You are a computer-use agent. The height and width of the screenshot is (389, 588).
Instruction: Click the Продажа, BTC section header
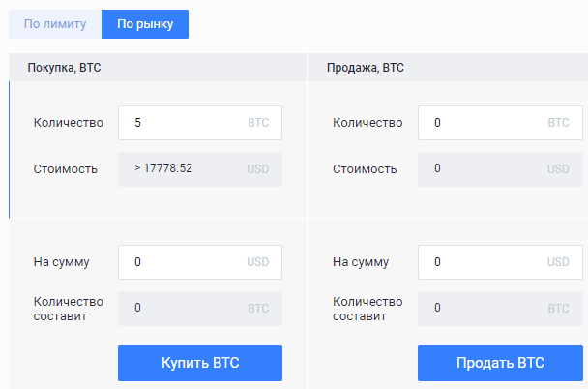366,68
